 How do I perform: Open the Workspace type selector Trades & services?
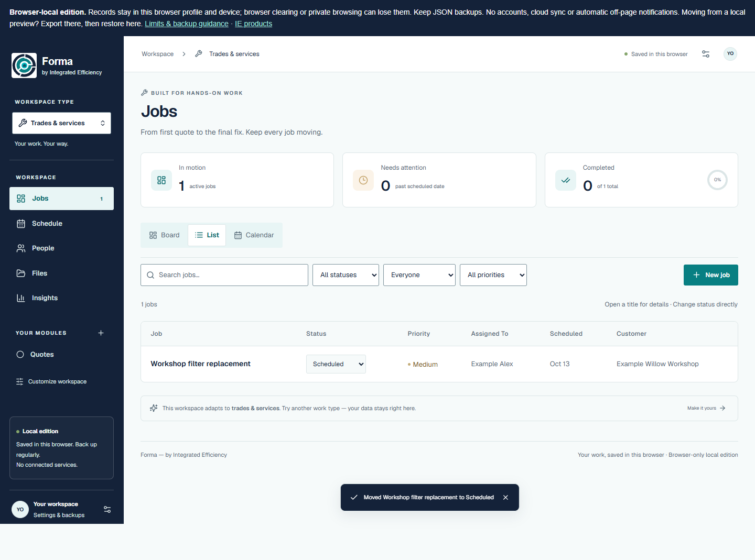[x=61, y=123]
